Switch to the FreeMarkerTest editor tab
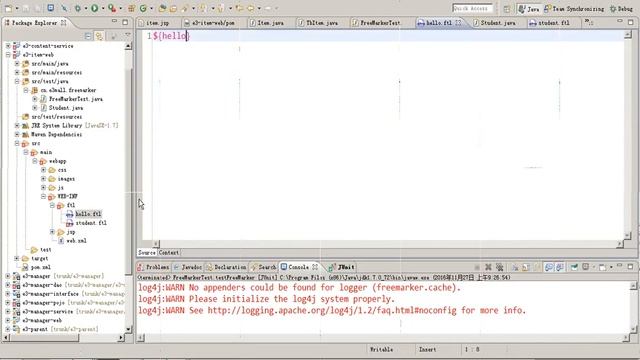The image size is (640, 360). [x=380, y=23]
